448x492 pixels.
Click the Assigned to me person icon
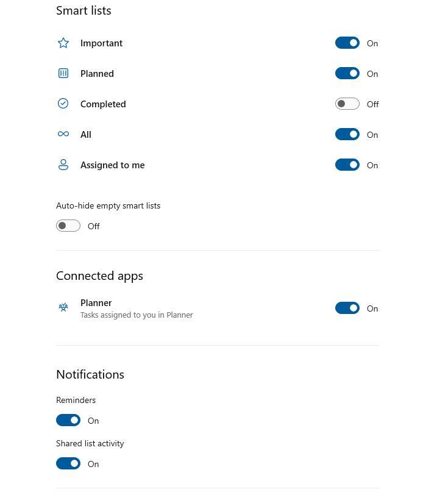pyautogui.click(x=63, y=165)
